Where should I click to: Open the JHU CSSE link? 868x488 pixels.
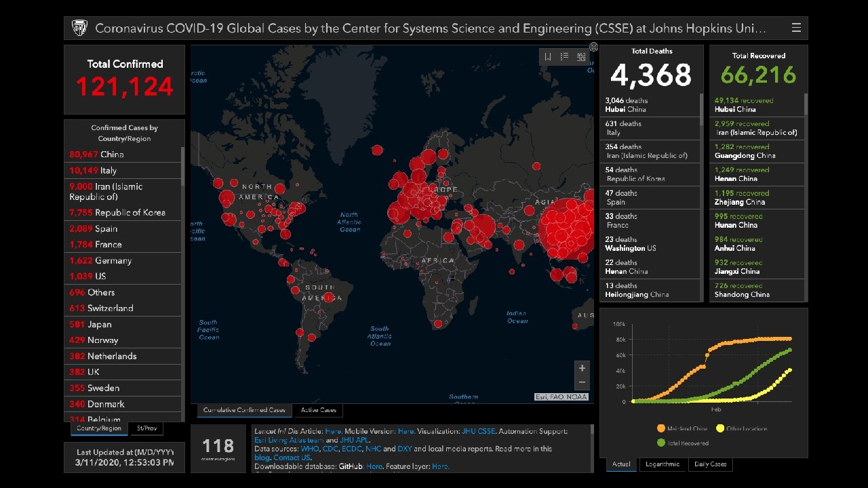pos(479,431)
